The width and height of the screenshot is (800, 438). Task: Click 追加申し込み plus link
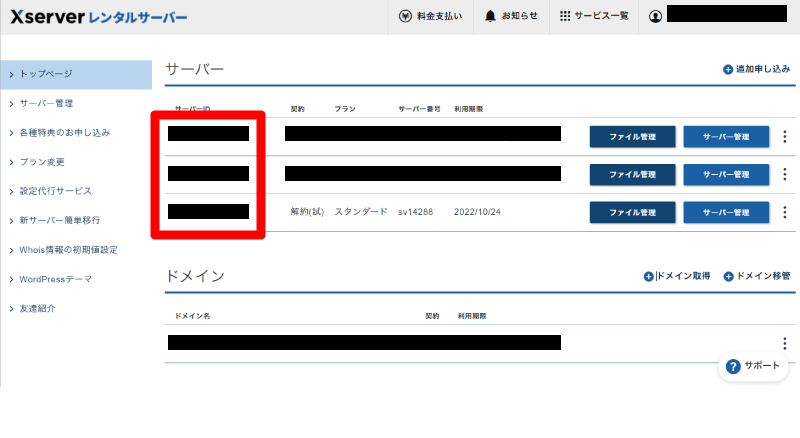point(757,69)
